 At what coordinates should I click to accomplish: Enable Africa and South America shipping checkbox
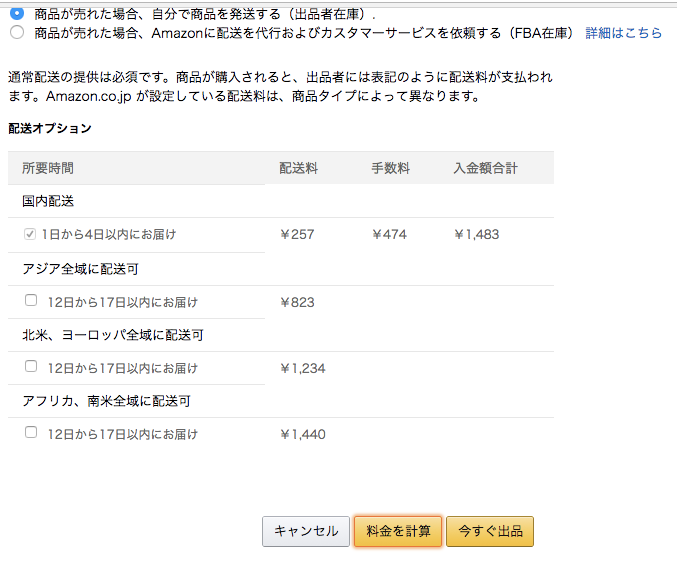pyautogui.click(x=31, y=432)
